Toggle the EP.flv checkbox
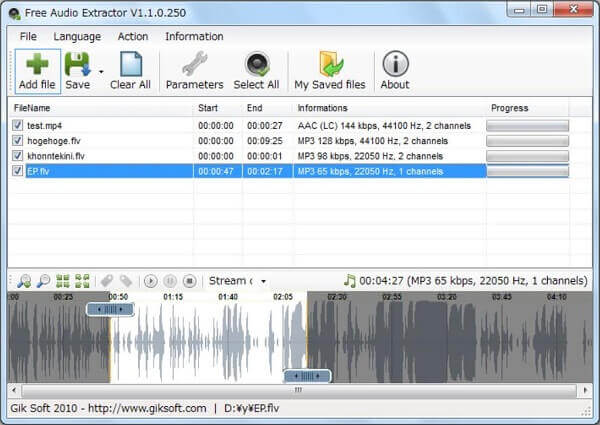 pos(17,171)
